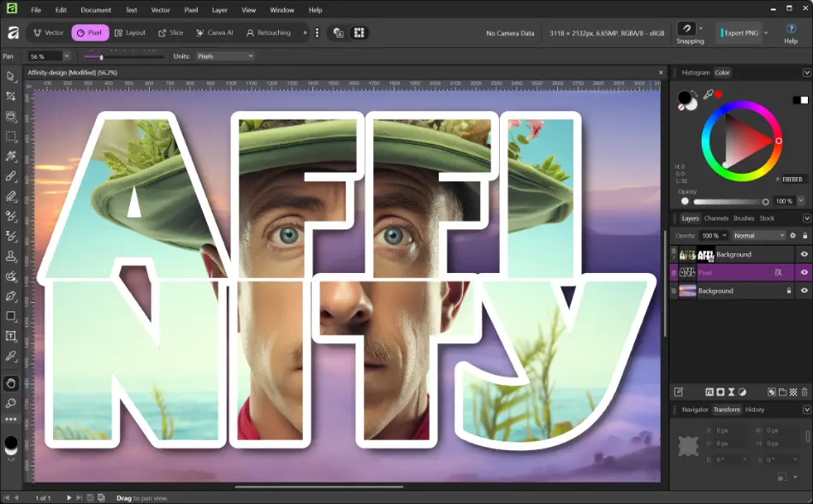Delete the layer with the trash icon
Screen dimensions: 813x504
click(804, 392)
